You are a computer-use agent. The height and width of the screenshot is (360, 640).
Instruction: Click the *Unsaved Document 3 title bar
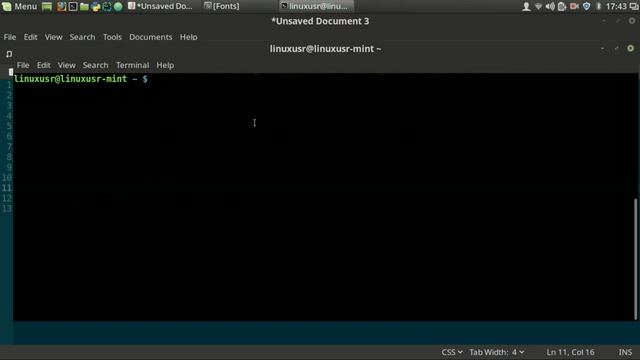coord(320,21)
